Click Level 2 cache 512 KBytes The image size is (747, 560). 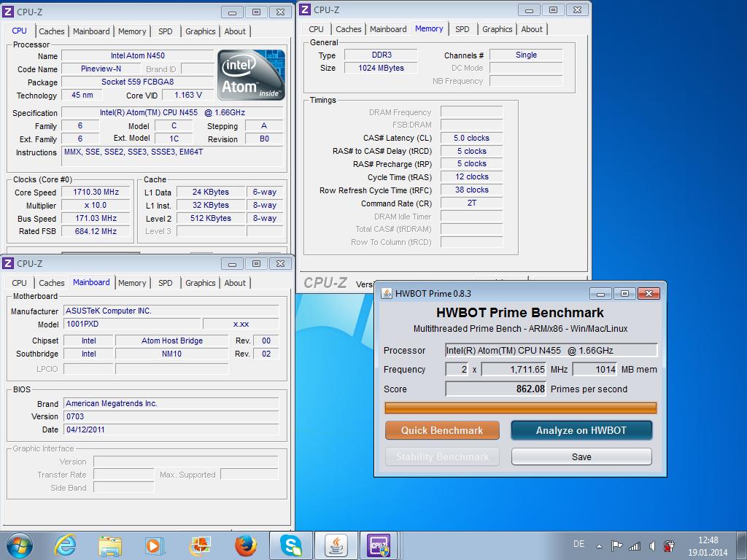211,218
